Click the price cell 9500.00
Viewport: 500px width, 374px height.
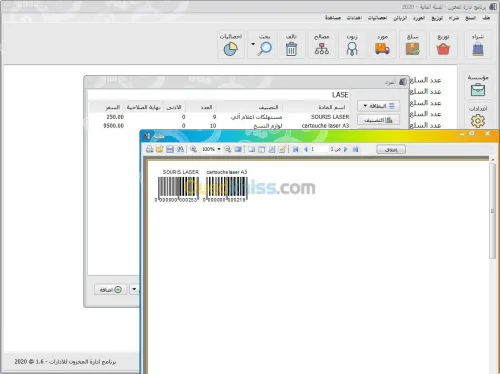click(113, 125)
